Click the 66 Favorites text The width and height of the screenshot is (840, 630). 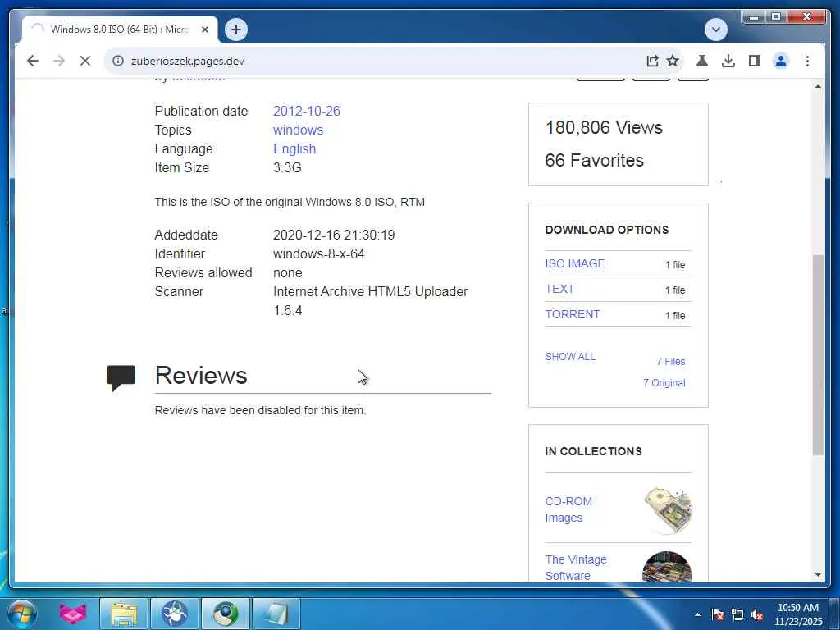[594, 160]
